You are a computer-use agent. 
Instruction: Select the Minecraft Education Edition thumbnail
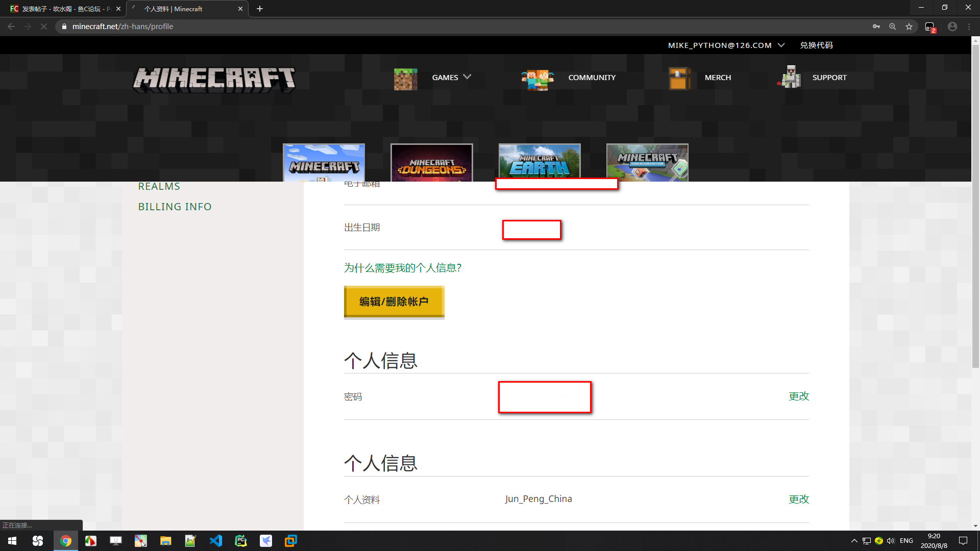pos(647,163)
